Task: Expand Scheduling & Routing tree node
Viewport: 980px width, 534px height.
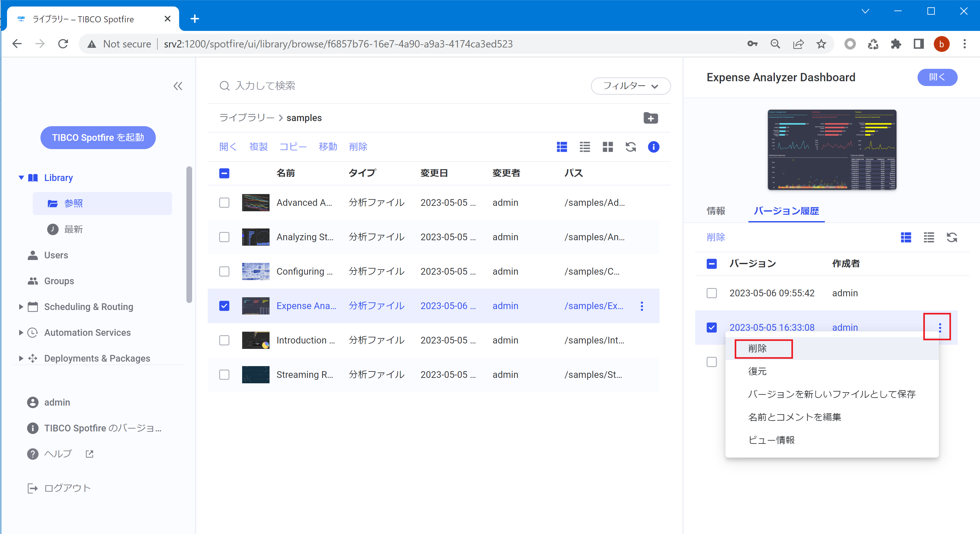Action: click(21, 307)
